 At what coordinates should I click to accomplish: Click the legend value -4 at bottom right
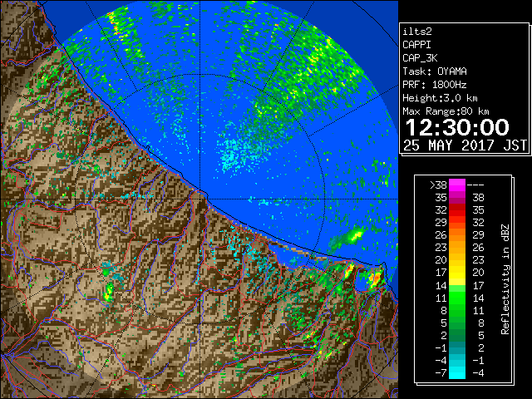coord(478,373)
